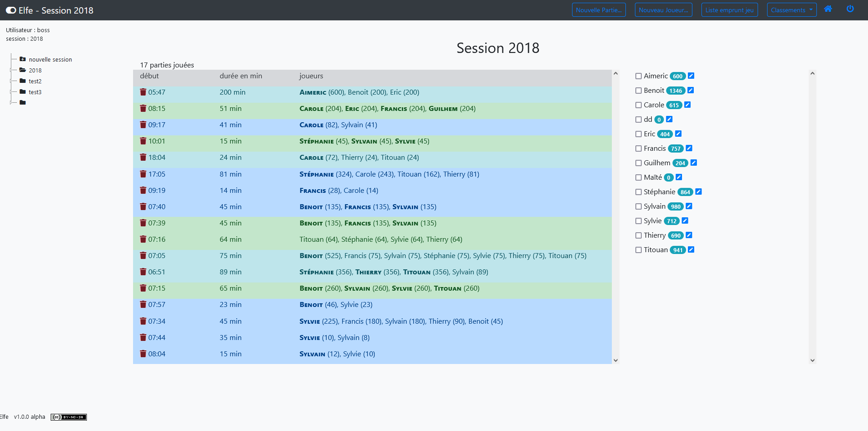This screenshot has height=431, width=868.
Task: Select the Maïté checkbox
Action: pos(639,177)
